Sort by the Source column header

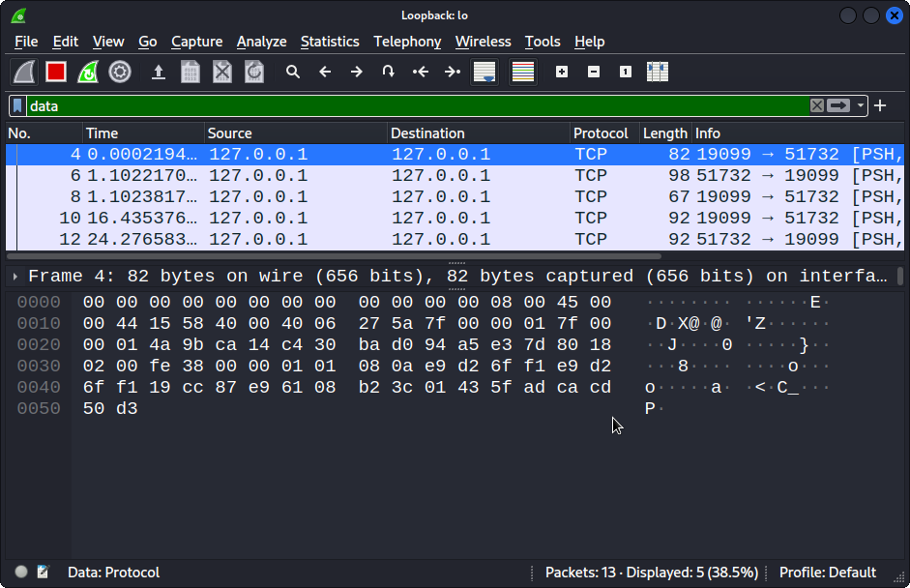click(x=296, y=133)
